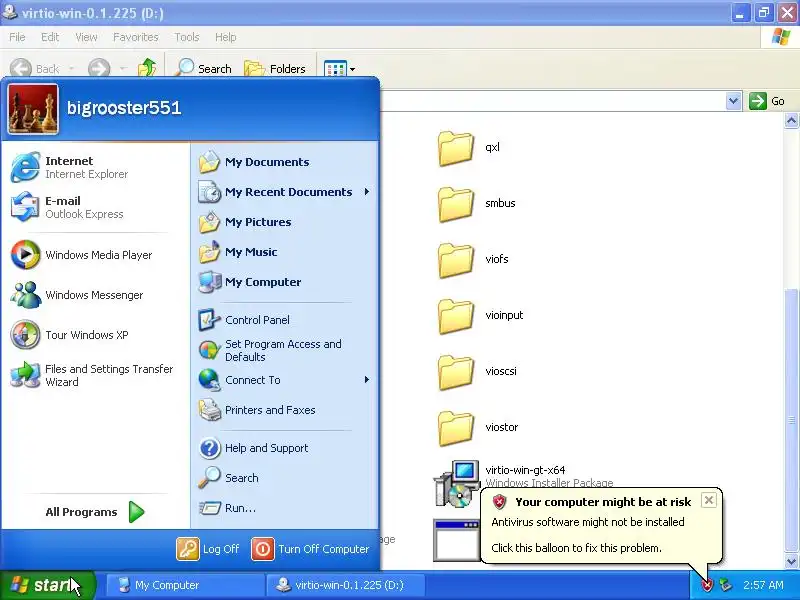Close the security risk balloon
The image size is (800, 600).
(709, 501)
